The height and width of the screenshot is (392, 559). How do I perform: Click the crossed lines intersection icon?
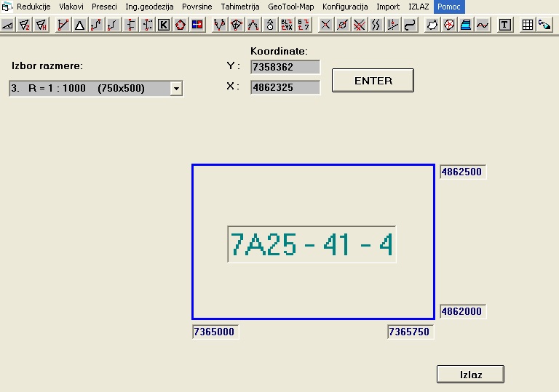tap(325, 25)
